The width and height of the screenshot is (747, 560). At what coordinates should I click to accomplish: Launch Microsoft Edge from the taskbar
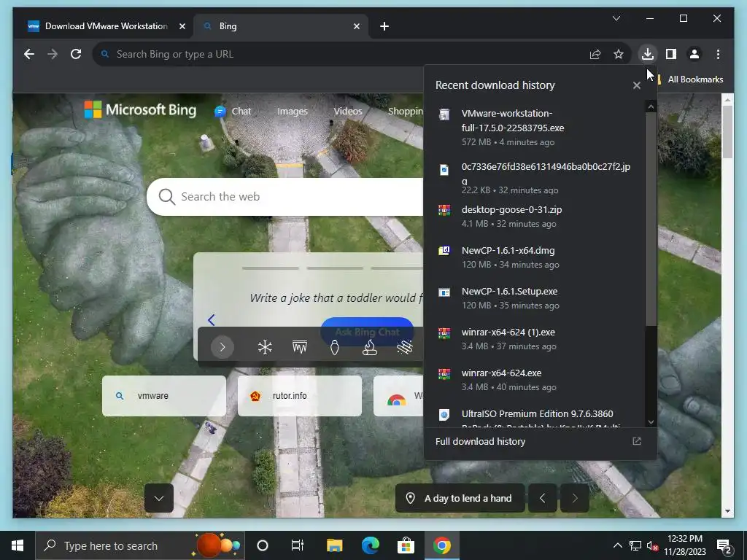coord(370,545)
